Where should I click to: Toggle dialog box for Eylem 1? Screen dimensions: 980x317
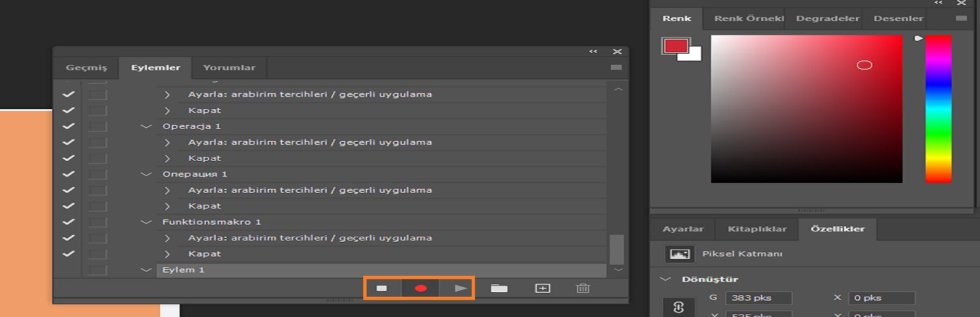97,269
